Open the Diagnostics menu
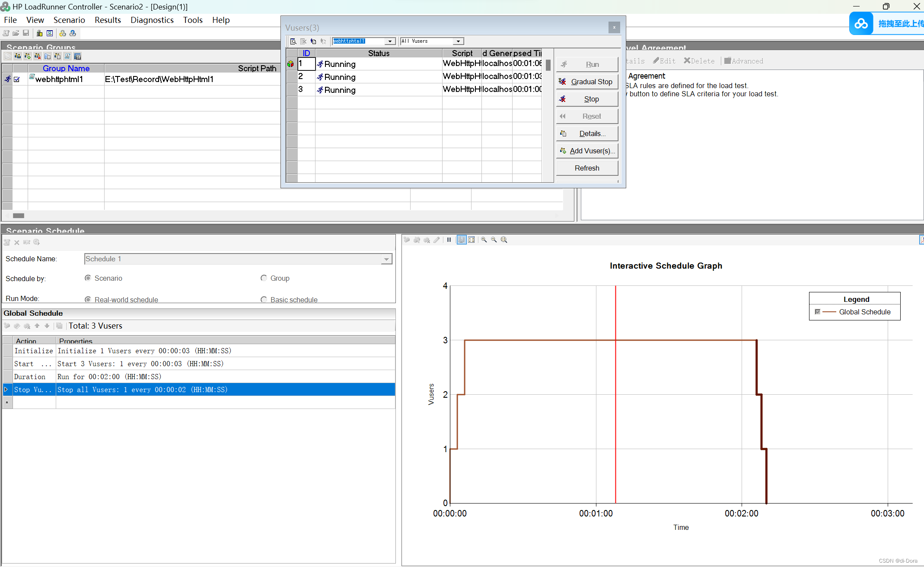 click(x=152, y=20)
